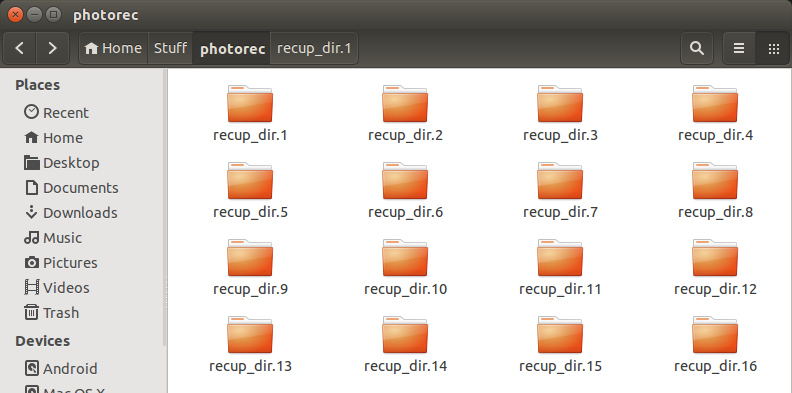Open Trash in the sidebar
Viewport: 792px width, 393px height.
pos(52,313)
